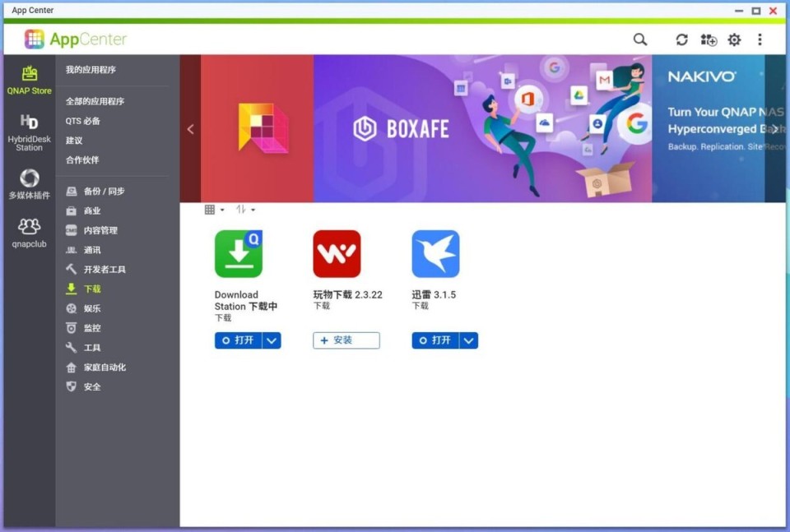
Task: Open 我的应用程序 section
Action: tap(91, 69)
